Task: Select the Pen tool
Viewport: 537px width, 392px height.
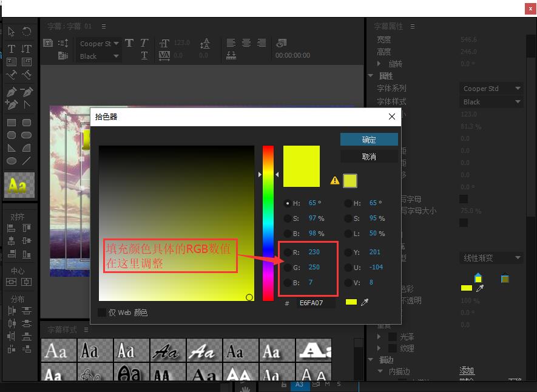Action: pos(12,92)
